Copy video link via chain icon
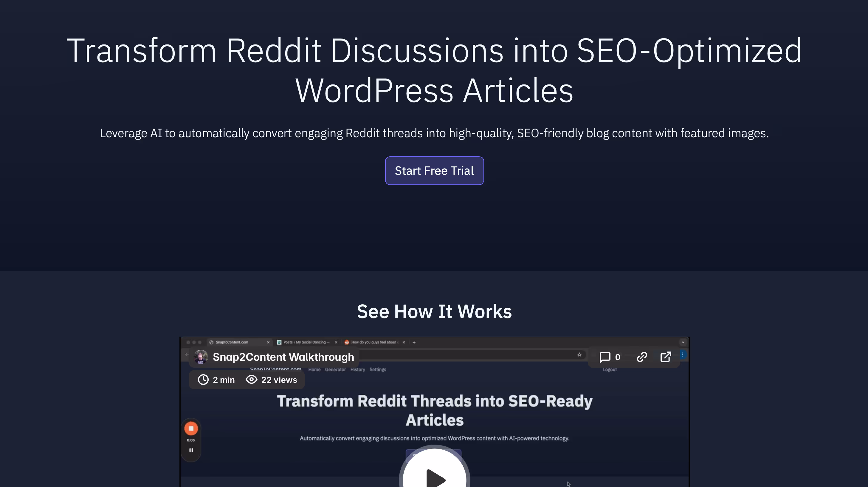868x487 pixels. click(641, 357)
